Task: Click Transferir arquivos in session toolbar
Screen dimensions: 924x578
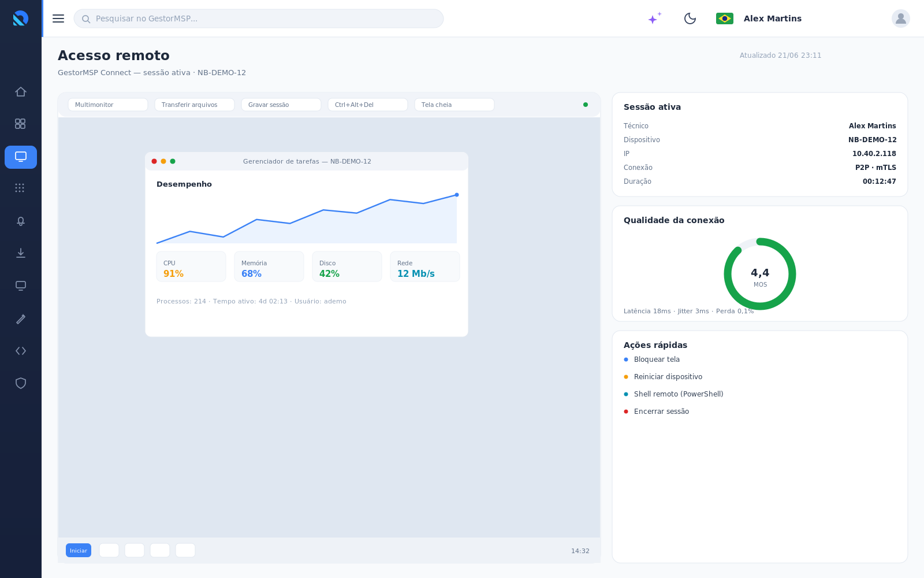Action: pos(195,105)
